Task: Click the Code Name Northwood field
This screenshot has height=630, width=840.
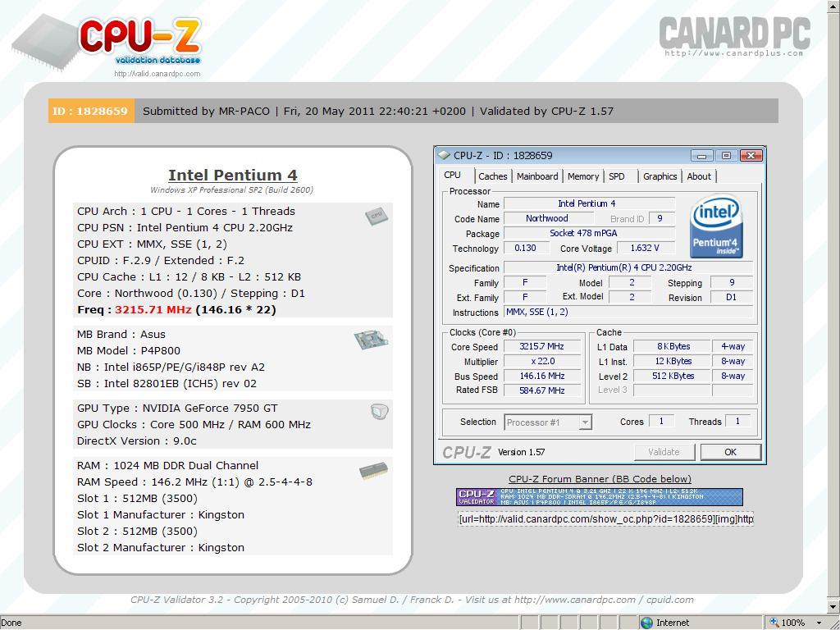Action: [547, 218]
